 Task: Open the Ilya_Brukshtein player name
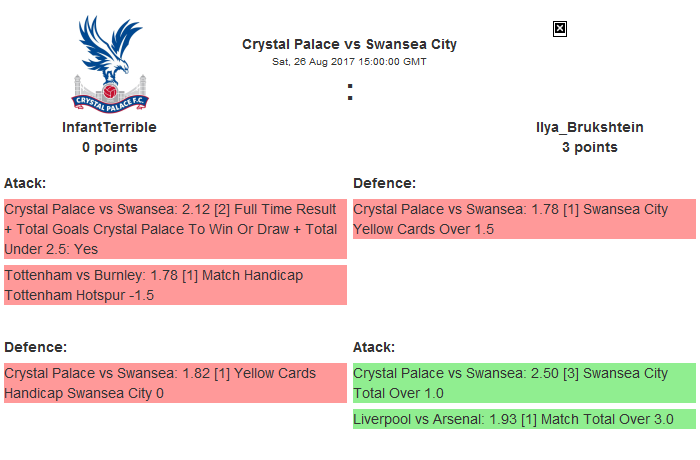coord(589,127)
